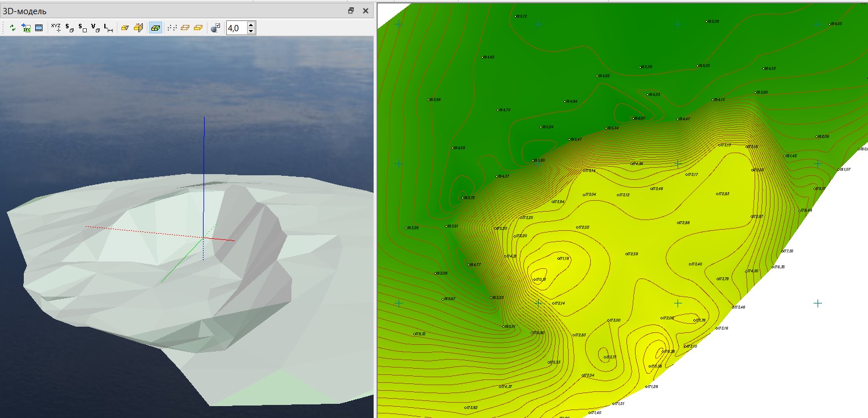Image resolution: width=868 pixels, height=418 pixels.
Task: Float the 3D-модель panel using restore button
Action: pyautogui.click(x=351, y=11)
